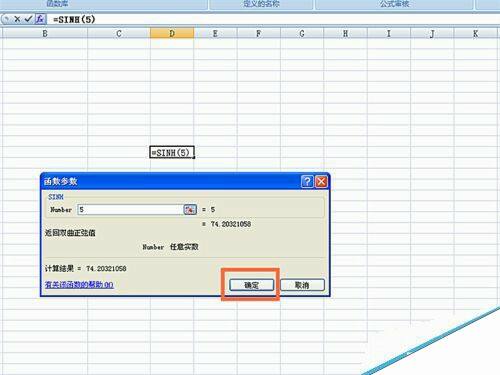
Task: Click the cell containing =SINH(5)
Action: (172, 152)
